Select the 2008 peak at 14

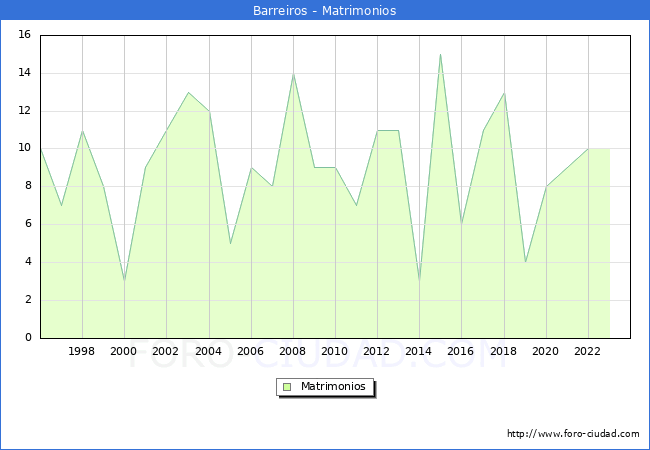tap(293, 73)
